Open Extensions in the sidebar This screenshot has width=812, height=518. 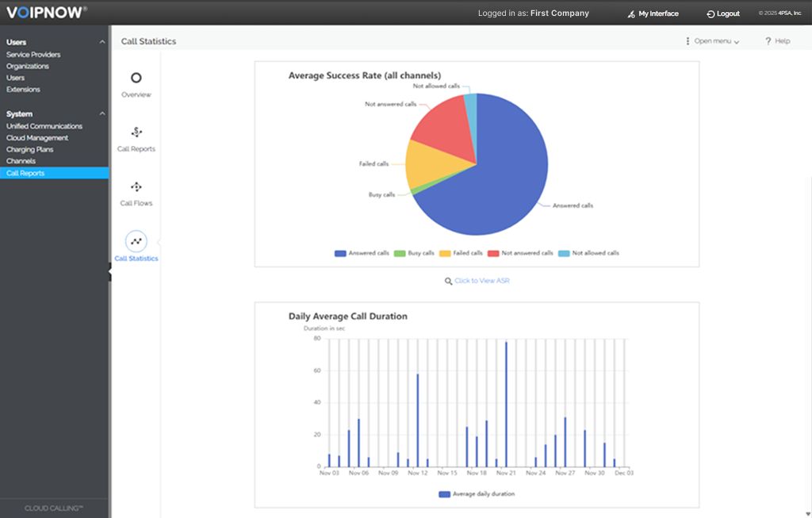23,90
